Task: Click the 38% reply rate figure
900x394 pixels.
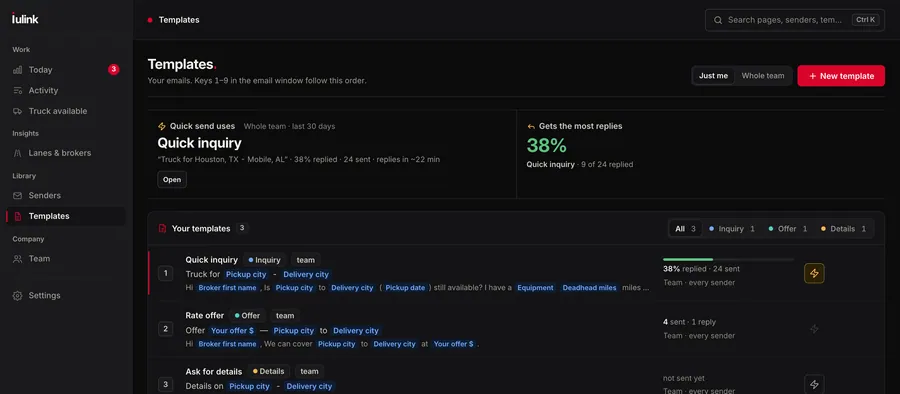Action: (546, 145)
